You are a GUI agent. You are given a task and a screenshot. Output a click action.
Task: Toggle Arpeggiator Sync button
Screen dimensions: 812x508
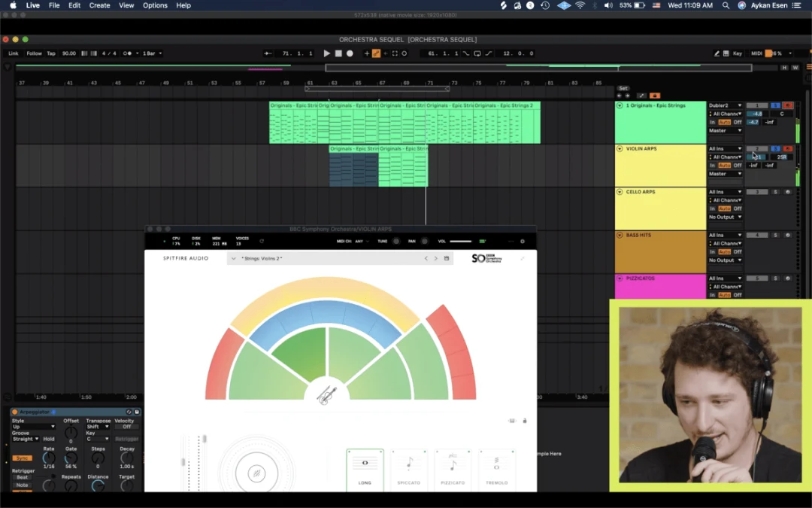tap(23, 458)
